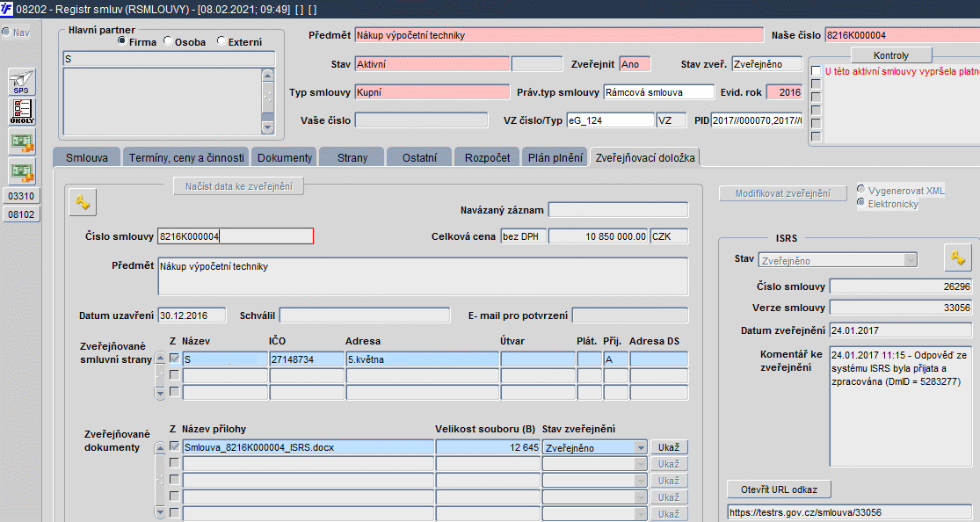
Task: Select Osoba as main partner type
Action: coord(168,40)
